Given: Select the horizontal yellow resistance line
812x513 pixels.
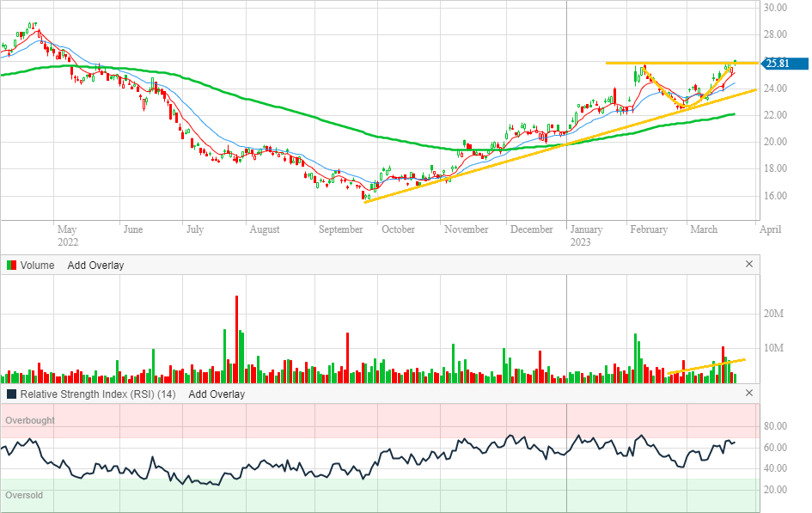Looking at the screenshot, I should pyautogui.click(x=679, y=63).
